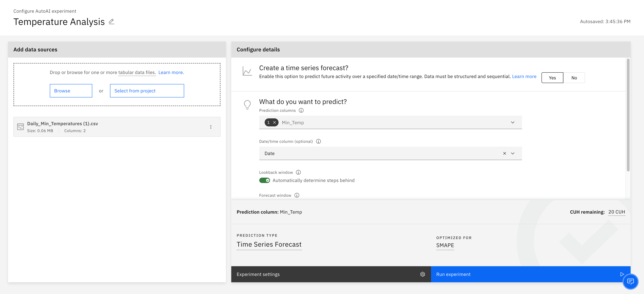Image resolution: width=644 pixels, height=294 pixels.
Task: Select No for time series forecast
Action: 574,78
